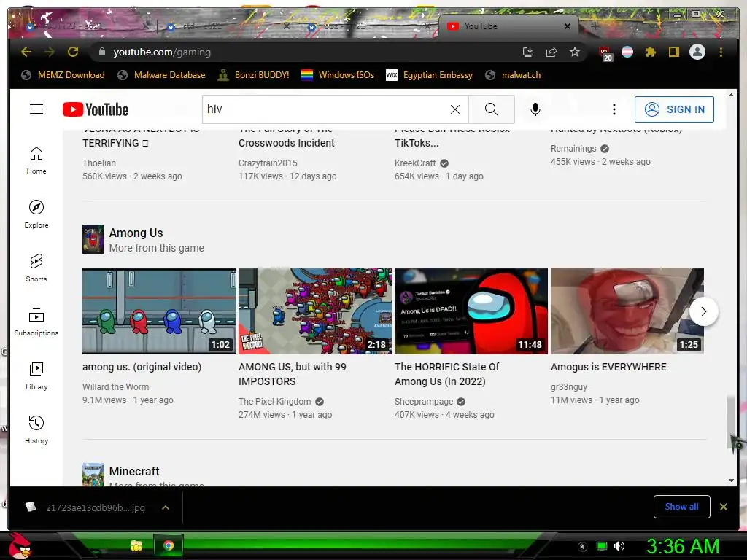Viewport: 747px width, 560px height.
Task: Bookmark this page with star
Action: (x=575, y=52)
